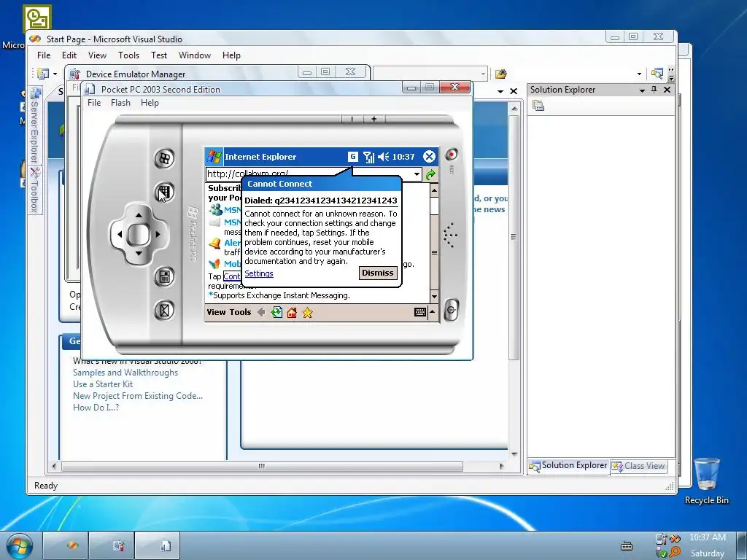Click the Properties icon in Solution Explorer toolbar
Screen dimensions: 747x560
click(538, 106)
